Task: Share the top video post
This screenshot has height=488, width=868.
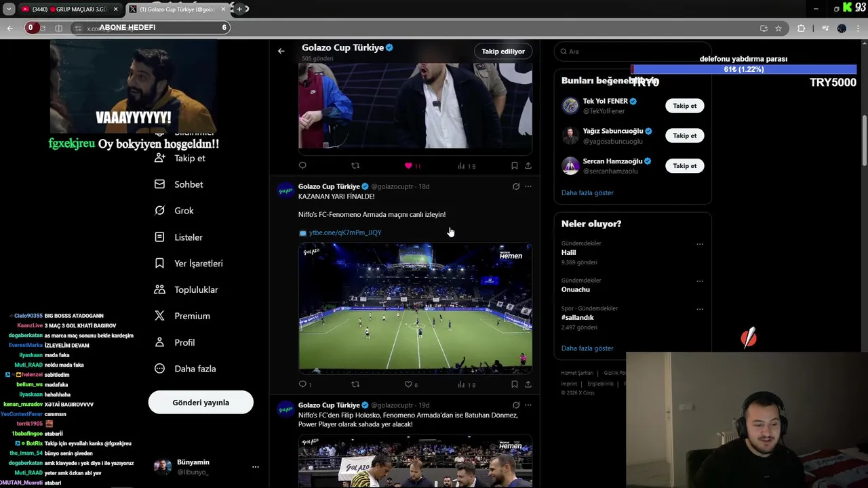Action: coord(528,165)
